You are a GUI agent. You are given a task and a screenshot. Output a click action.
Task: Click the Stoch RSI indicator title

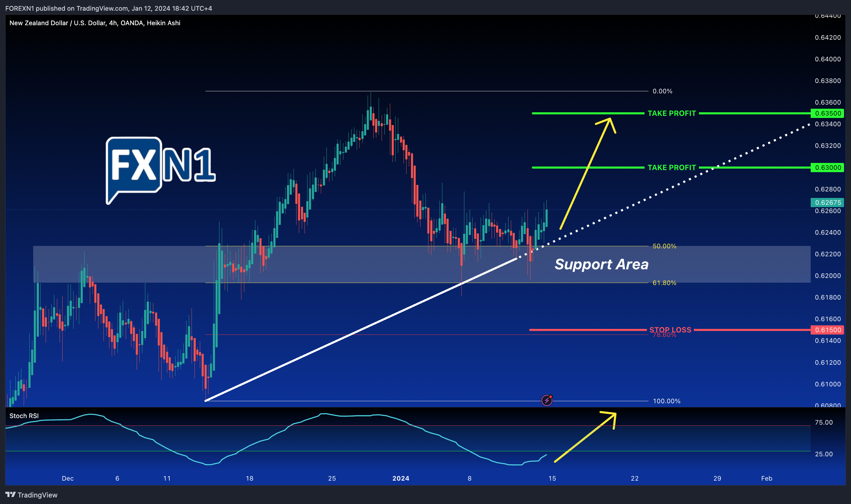(x=24, y=416)
